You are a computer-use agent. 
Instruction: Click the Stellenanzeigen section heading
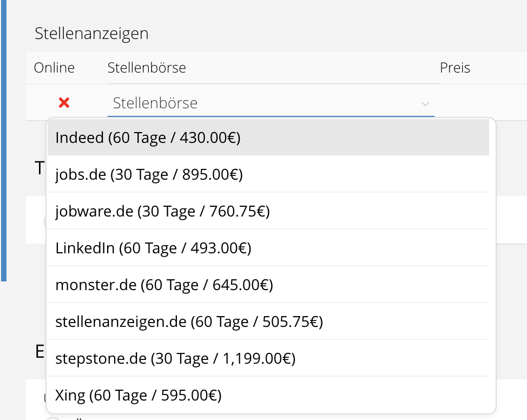[x=91, y=34]
